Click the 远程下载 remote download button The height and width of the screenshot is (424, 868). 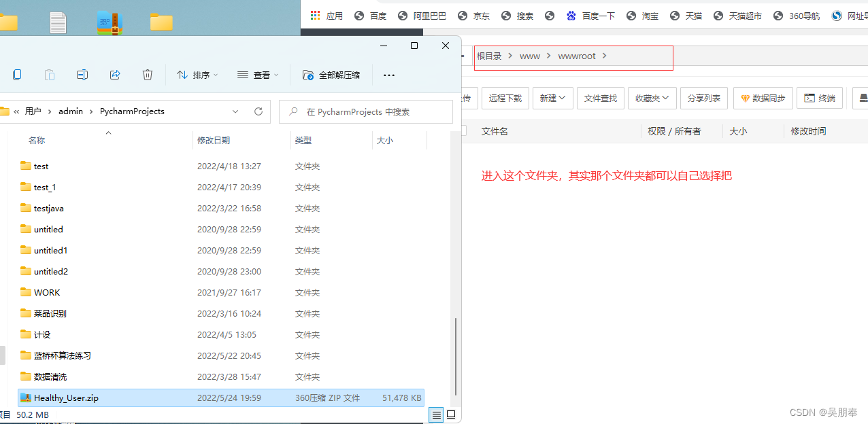505,98
